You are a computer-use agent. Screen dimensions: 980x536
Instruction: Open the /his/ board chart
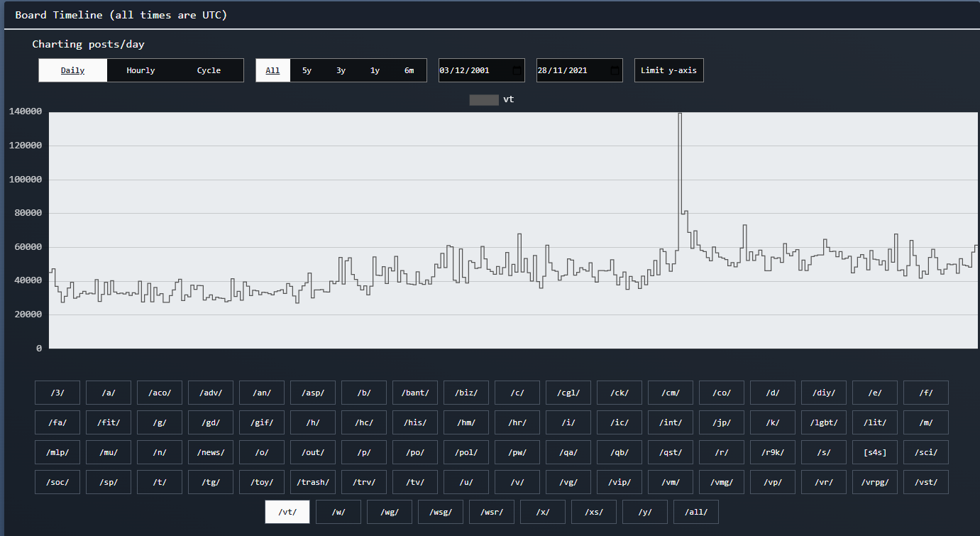tap(415, 422)
